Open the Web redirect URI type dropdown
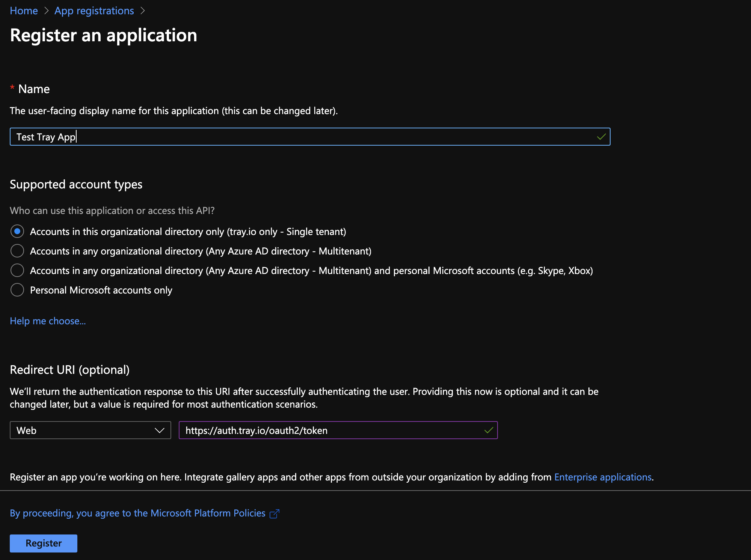Screen dimensions: 751x560 click(90, 430)
